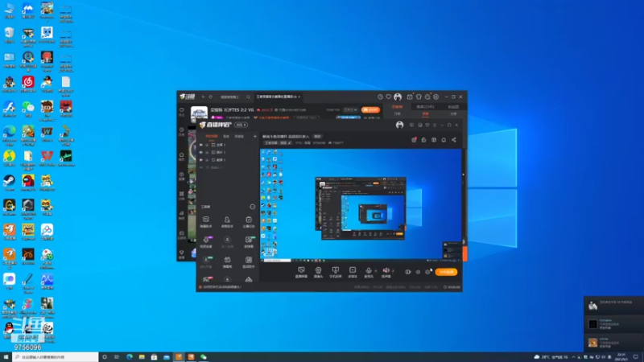Click the edit pill next to stream title
The height and width of the screenshot is (362, 644).
tap(317, 136)
